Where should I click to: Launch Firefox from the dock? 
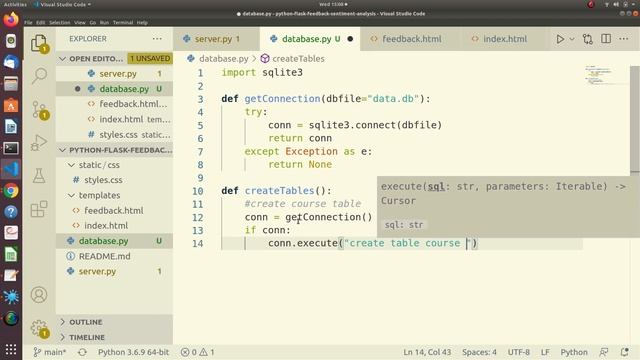click(11, 20)
